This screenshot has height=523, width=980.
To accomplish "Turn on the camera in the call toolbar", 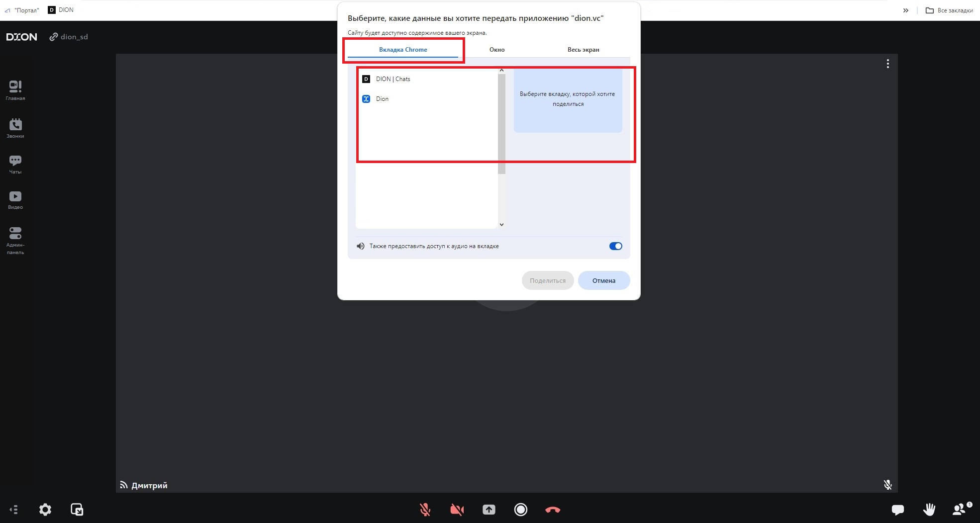I will coord(457,510).
